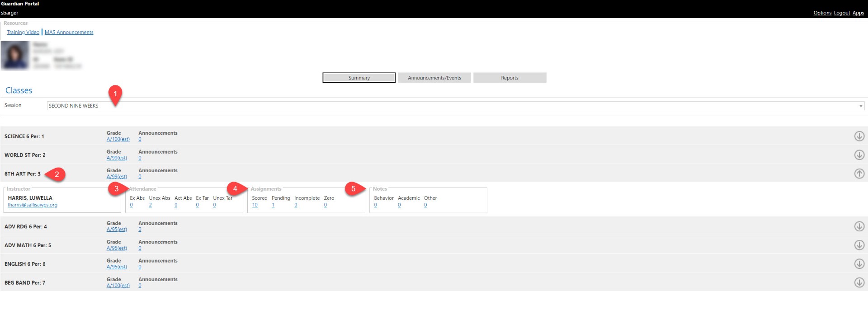Screen dimensions: 868x324
Task: Switch to the Summary tab
Action: click(359, 78)
